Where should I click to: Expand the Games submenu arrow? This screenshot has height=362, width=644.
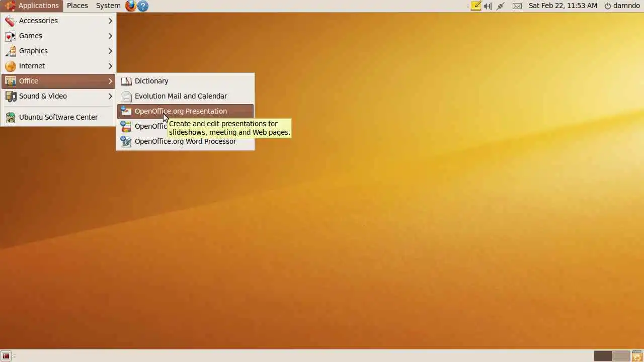pyautogui.click(x=110, y=36)
